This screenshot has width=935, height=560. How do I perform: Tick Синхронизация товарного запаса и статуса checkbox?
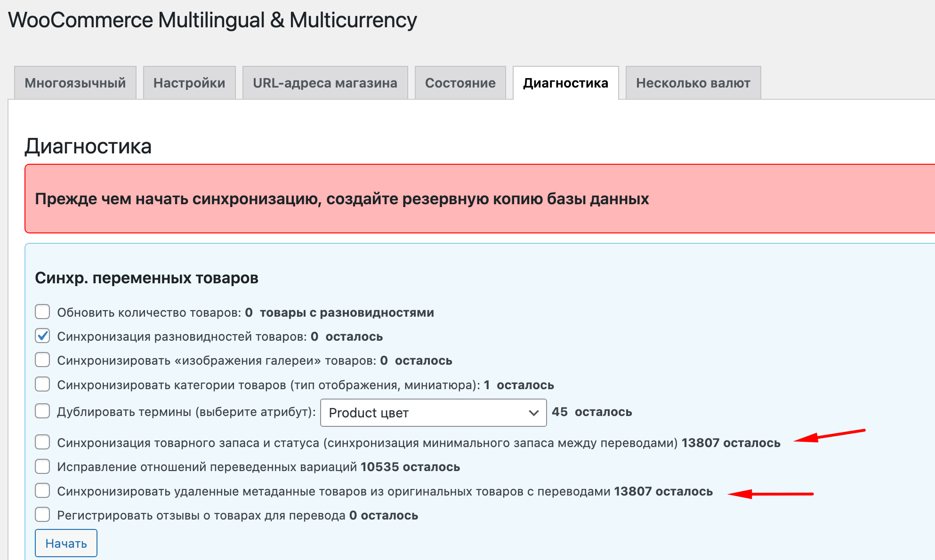tap(42, 442)
